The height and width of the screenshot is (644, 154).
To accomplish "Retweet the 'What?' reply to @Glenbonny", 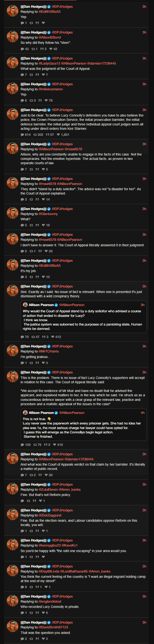I will point(31,225).
